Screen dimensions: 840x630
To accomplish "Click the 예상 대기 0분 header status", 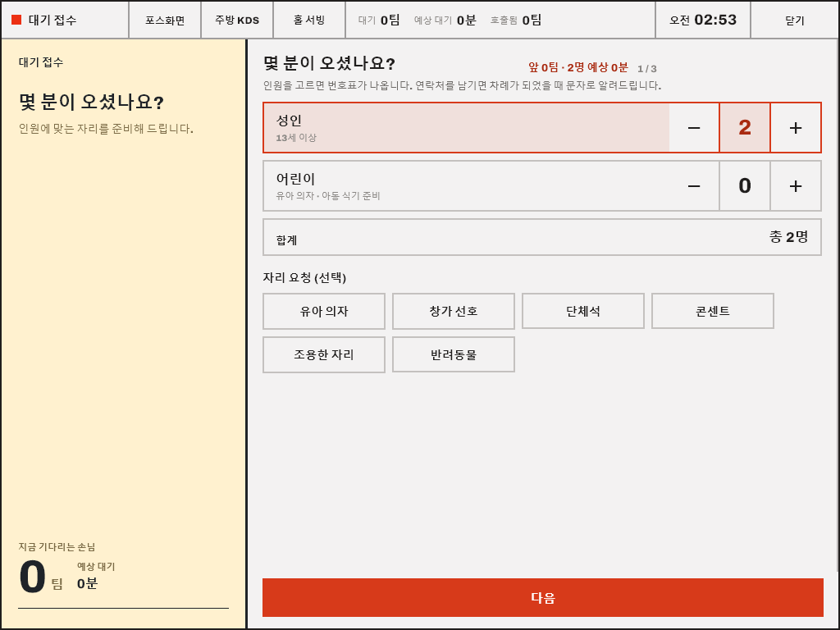I will tap(445, 21).
